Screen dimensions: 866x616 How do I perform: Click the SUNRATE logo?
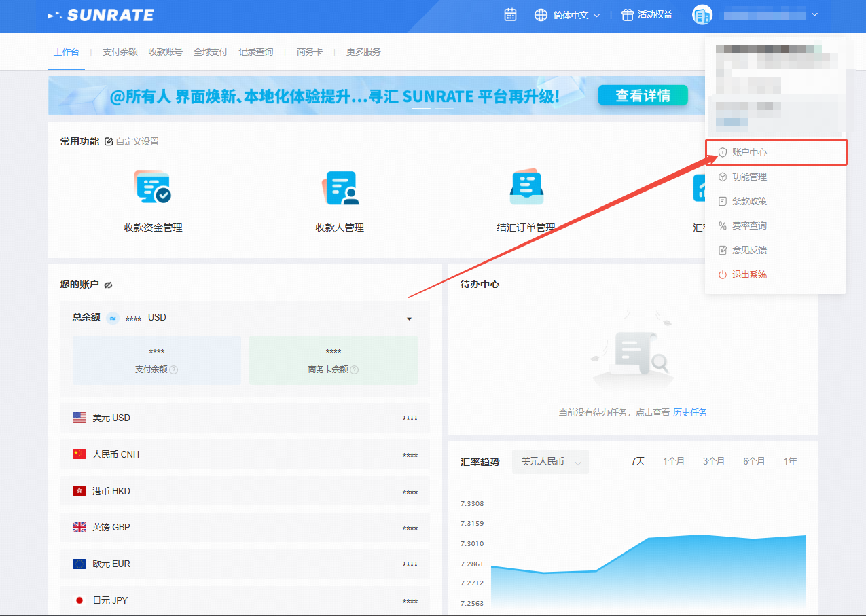pos(101,15)
